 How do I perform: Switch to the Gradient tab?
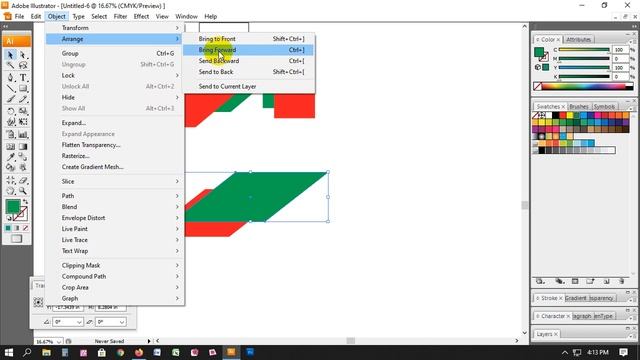pos(576,298)
